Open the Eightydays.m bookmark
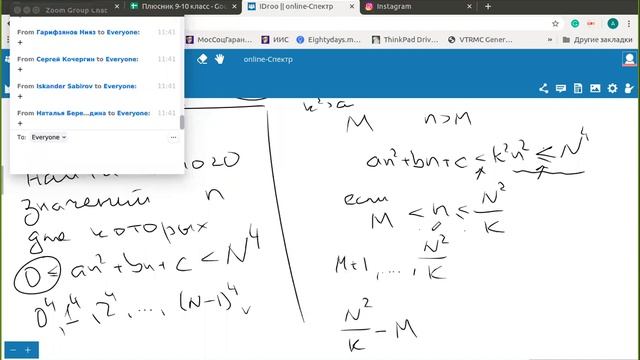This screenshot has height=360, width=640. pos(329,40)
